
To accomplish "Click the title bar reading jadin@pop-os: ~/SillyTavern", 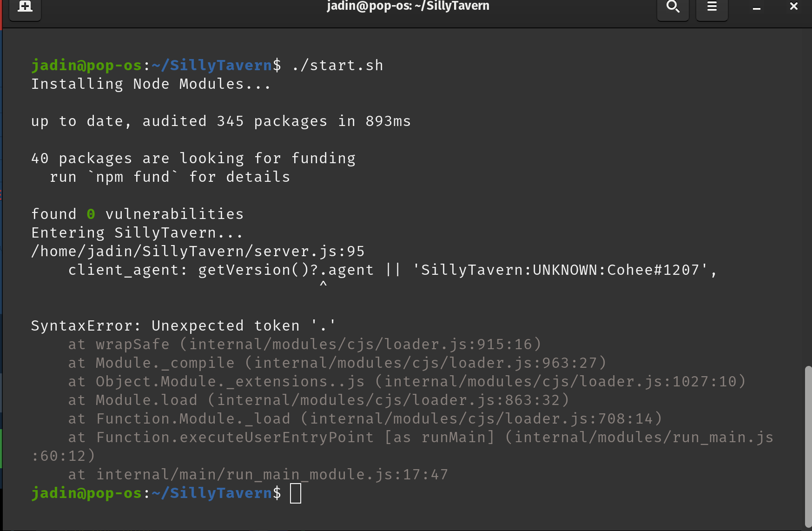I will pyautogui.click(x=408, y=7).
